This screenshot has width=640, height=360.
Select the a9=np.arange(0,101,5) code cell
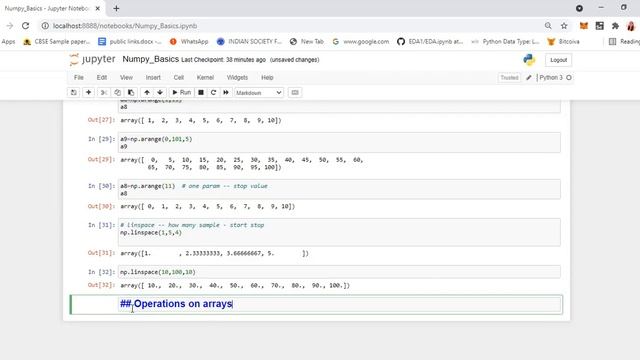(340, 142)
